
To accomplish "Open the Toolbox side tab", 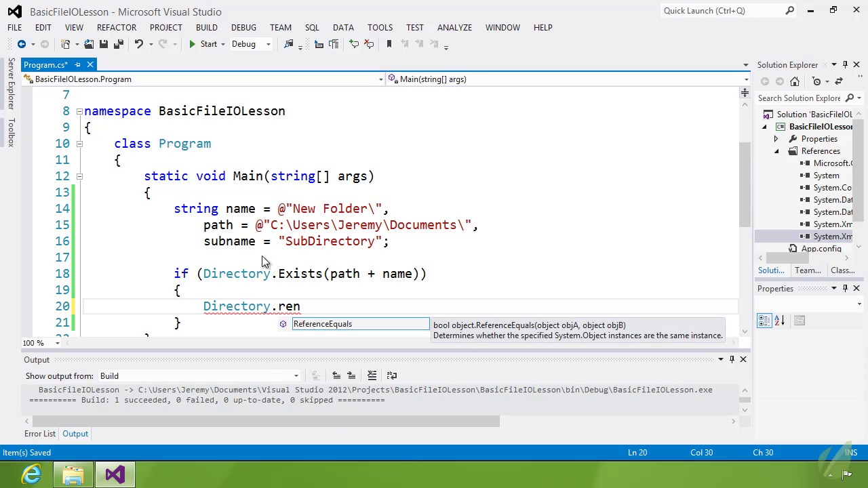I will tap(11, 132).
